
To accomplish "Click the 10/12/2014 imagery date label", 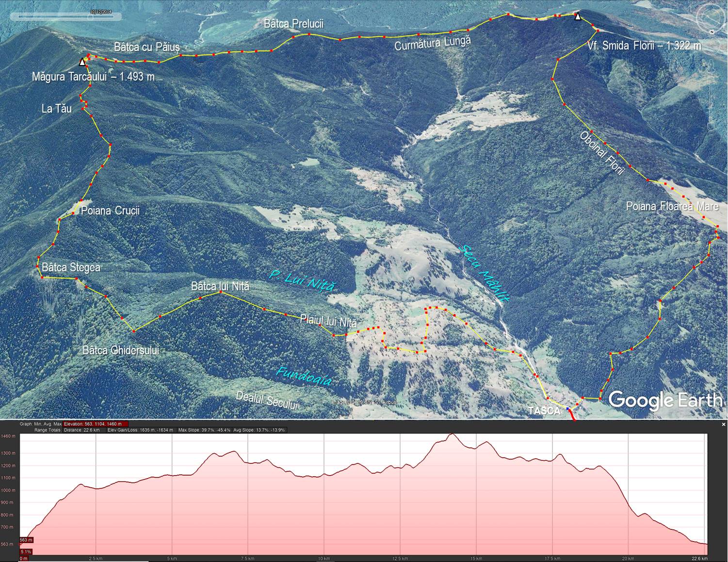I will (100, 11).
